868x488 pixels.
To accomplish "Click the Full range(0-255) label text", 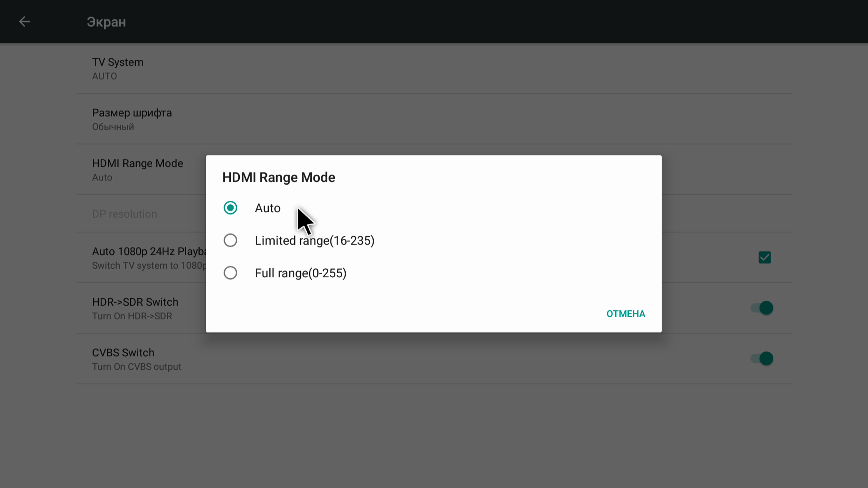I will [x=301, y=273].
